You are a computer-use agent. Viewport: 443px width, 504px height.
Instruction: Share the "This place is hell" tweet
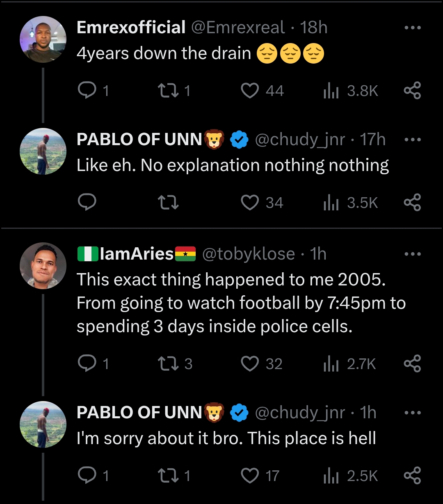(x=412, y=476)
